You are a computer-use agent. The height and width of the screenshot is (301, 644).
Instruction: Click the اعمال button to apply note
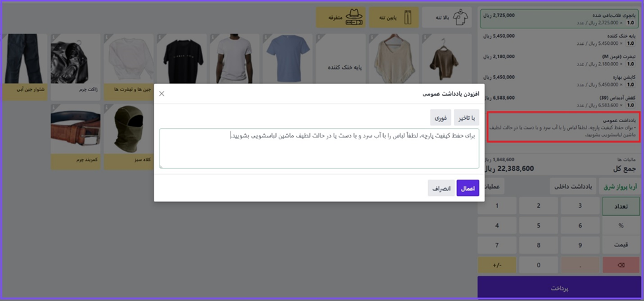coord(468,188)
